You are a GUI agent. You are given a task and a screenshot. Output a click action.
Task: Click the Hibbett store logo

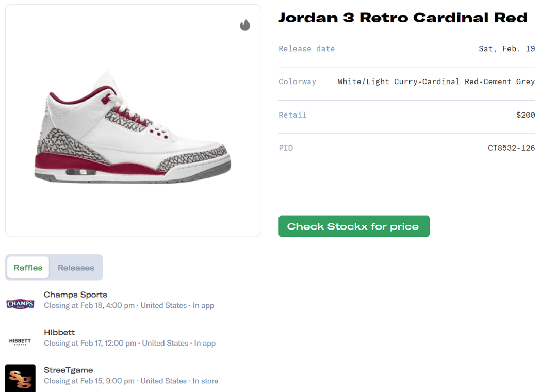click(20, 341)
